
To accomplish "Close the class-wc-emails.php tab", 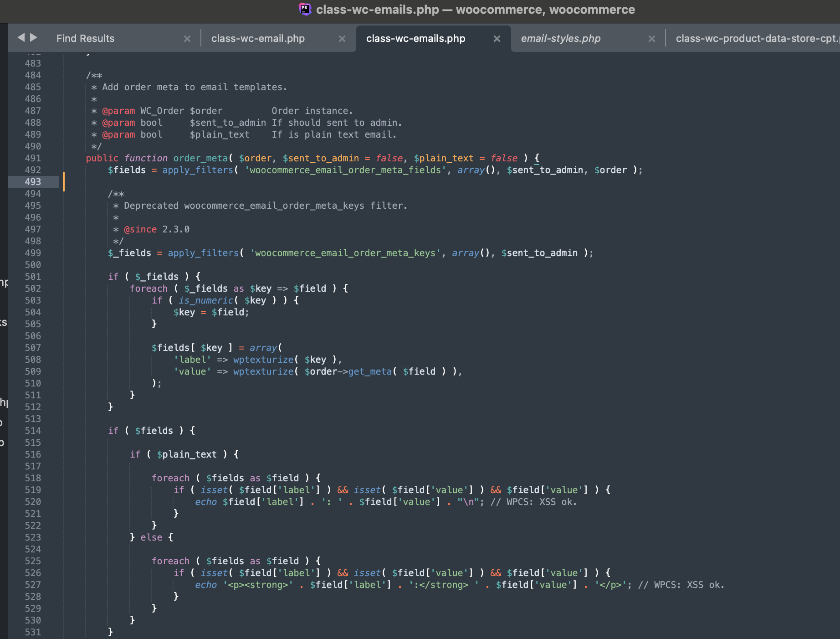I will click(497, 39).
